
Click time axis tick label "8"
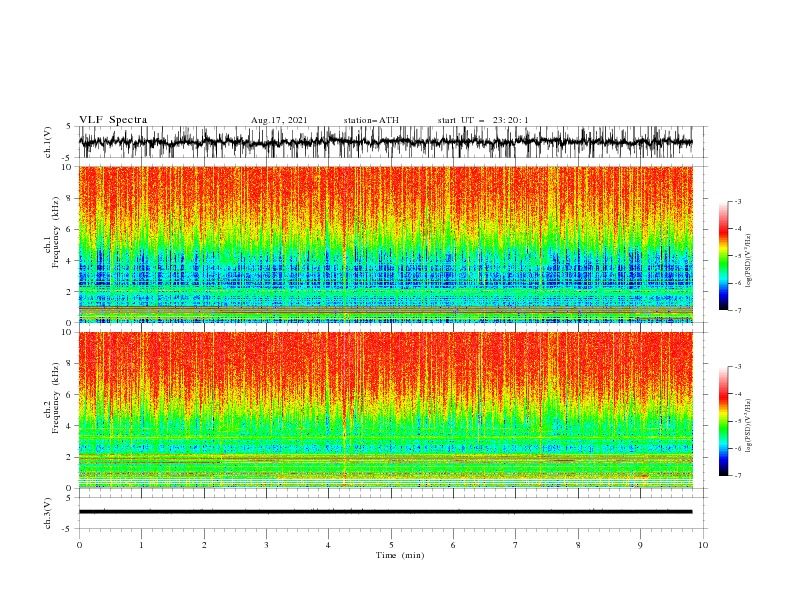point(578,545)
